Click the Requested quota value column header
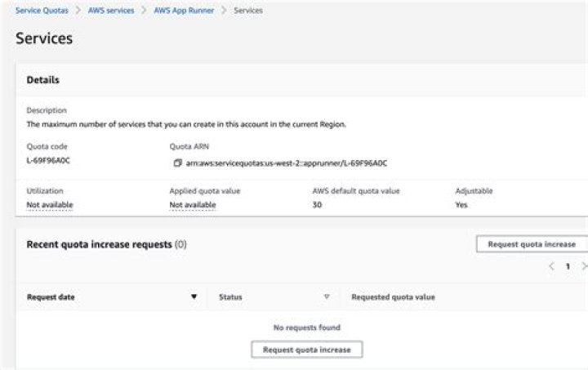This screenshot has height=370, width=588. [x=393, y=297]
